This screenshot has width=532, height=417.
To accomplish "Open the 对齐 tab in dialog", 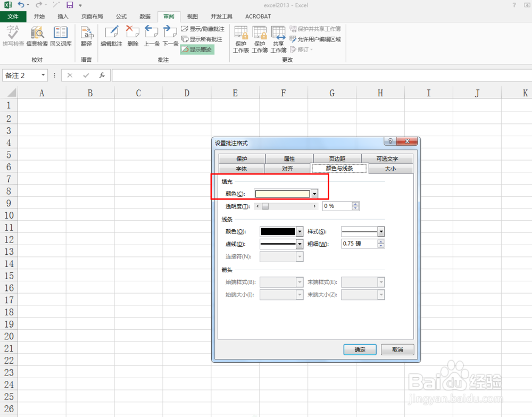I will point(287,169).
